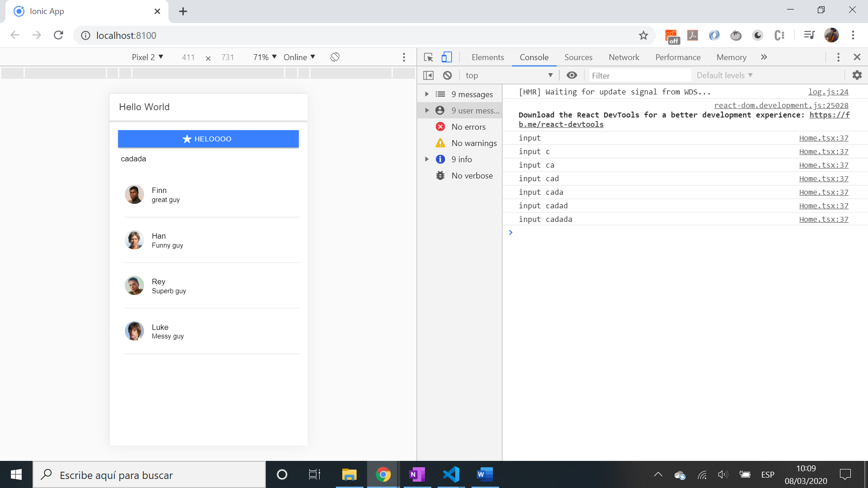Image resolution: width=868 pixels, height=488 pixels.
Task: Click the clear console icon
Action: (x=447, y=75)
